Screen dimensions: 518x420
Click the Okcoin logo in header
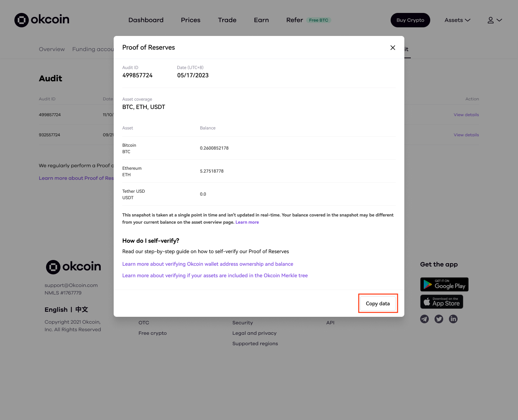(42, 20)
